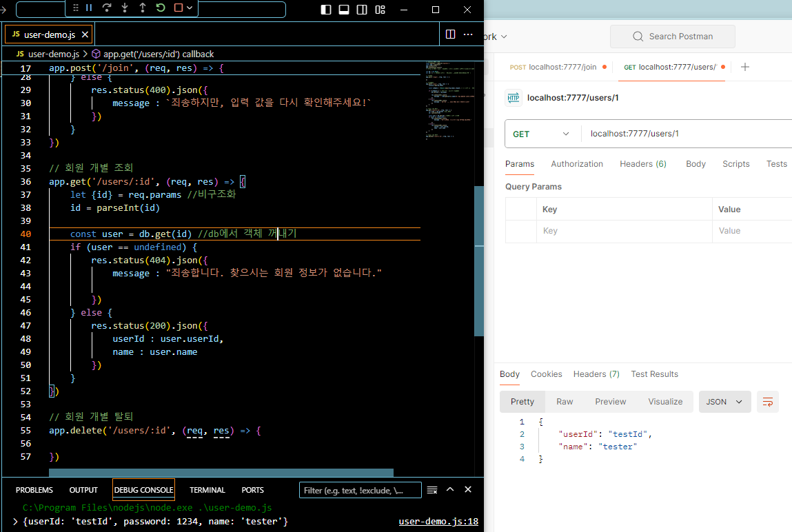Image resolution: width=792 pixels, height=532 pixels.
Task: Pause the debugger from the debug toolbar
Action: (89, 8)
